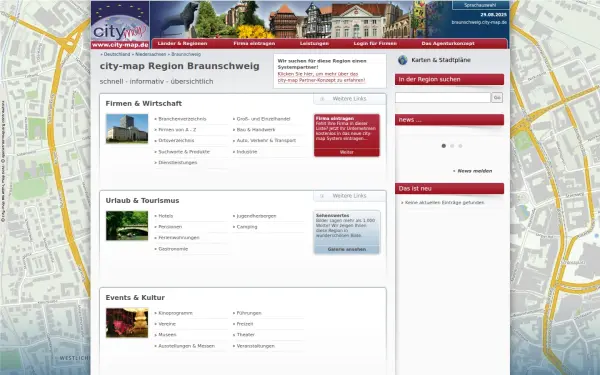Viewport: 600px width, 375px height.
Task: Select the third news carousel dot
Action: pos(460,146)
